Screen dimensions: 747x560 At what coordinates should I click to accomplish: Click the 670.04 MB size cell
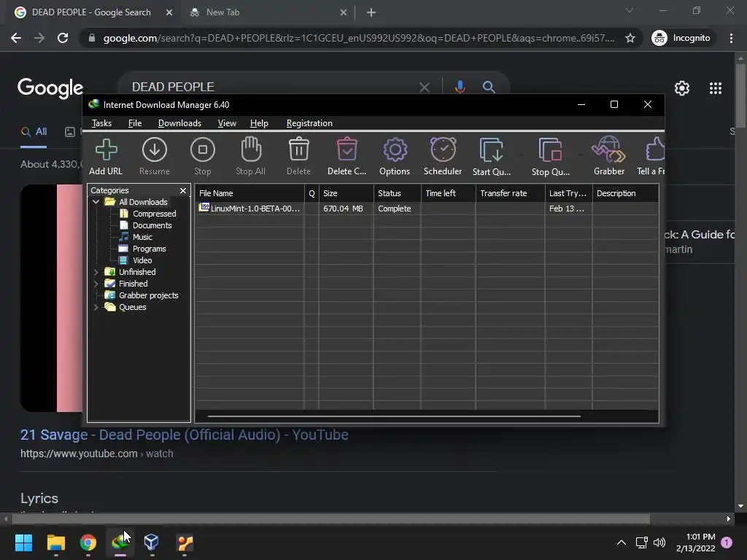pos(343,209)
